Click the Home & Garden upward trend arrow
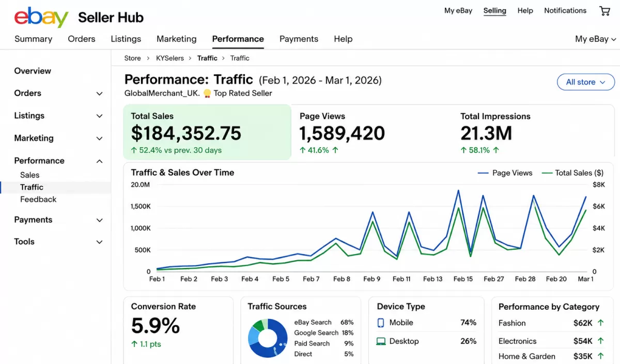The image size is (620, 364). [600, 356]
